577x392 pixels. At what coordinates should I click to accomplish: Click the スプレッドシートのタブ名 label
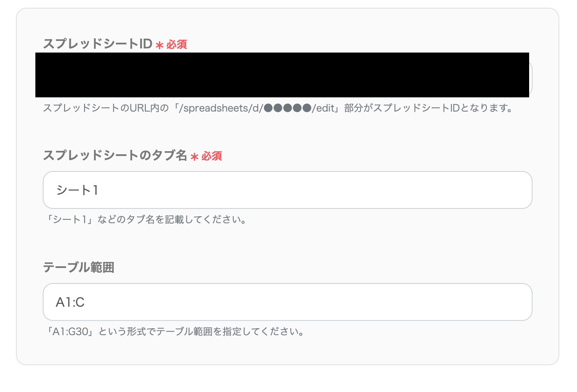click(114, 156)
